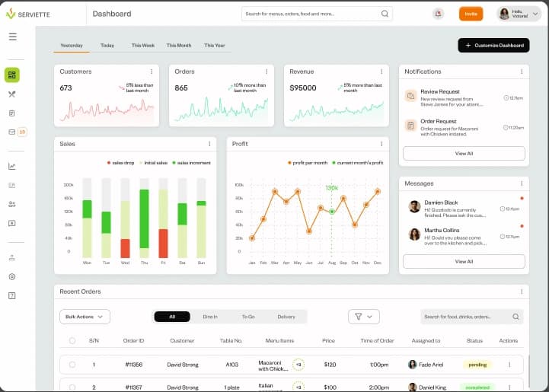
Task: Select the checkbox for order #11357
Action: 72,387
